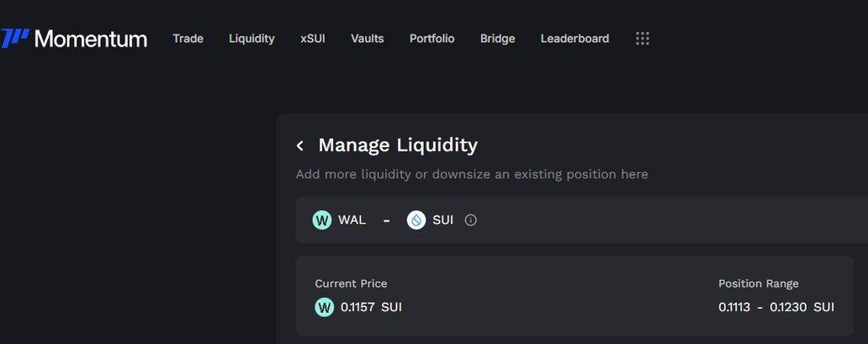This screenshot has width=868, height=344.
Task: Select the xSUI nav item
Action: [313, 38]
